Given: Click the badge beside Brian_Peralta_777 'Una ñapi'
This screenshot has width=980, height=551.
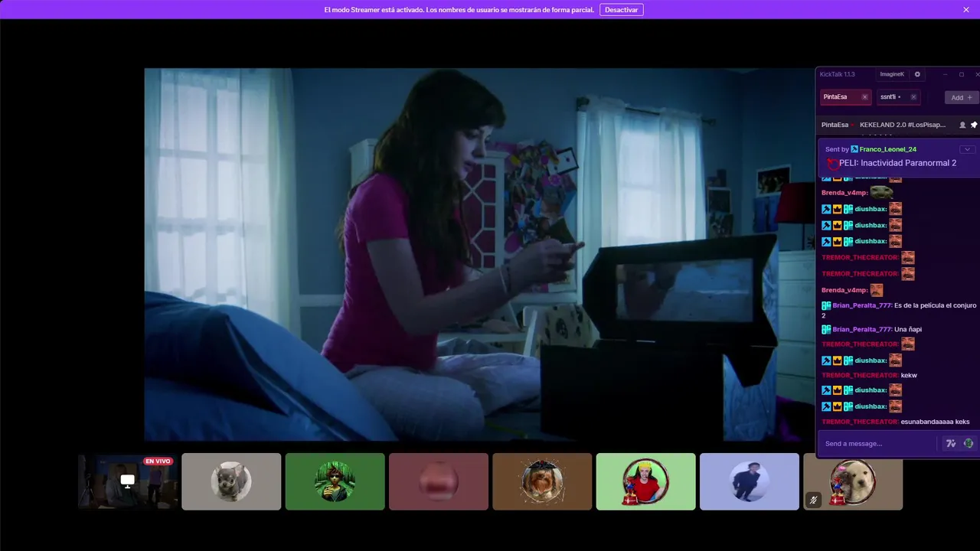Looking at the screenshot, I should coord(826,329).
